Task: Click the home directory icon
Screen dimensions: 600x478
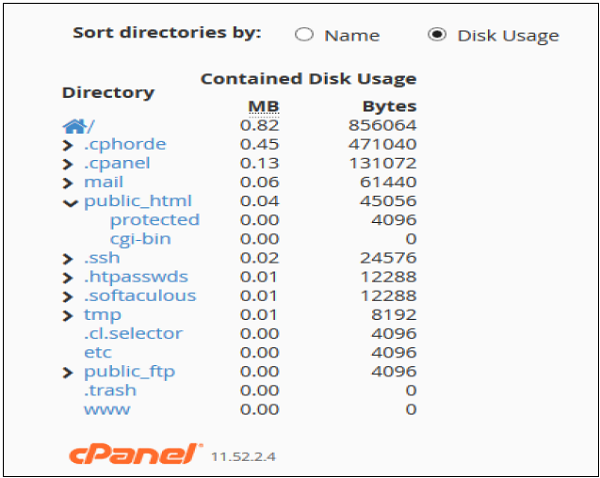Action: pos(74,126)
